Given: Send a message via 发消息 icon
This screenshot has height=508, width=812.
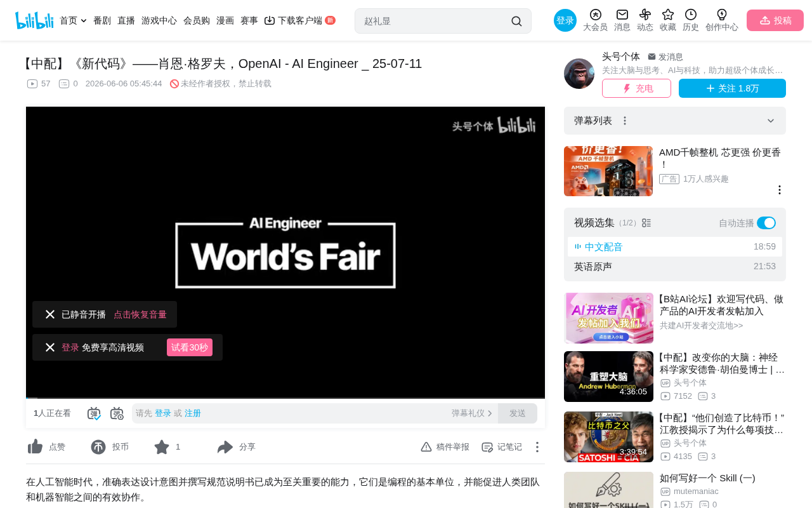Looking at the screenshot, I should tap(652, 57).
